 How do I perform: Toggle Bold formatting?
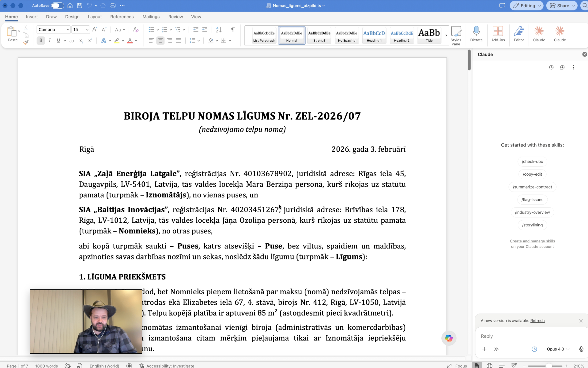coord(41,40)
